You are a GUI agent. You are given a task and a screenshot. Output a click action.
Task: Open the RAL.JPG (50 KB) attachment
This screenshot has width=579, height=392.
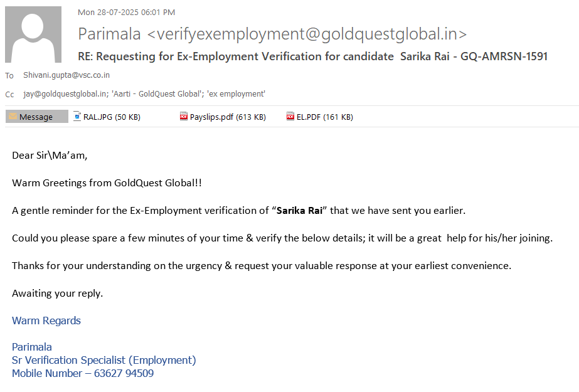pos(112,117)
